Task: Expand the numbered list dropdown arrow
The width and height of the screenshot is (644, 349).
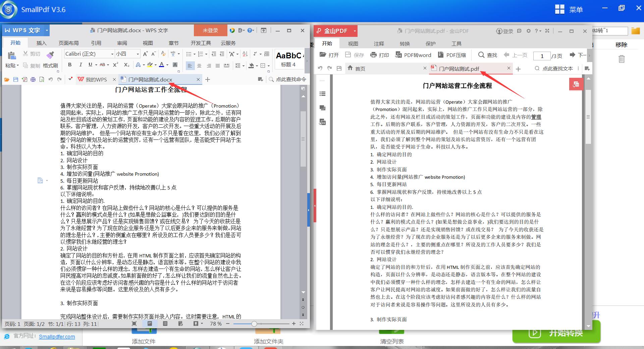Action: coord(206,54)
